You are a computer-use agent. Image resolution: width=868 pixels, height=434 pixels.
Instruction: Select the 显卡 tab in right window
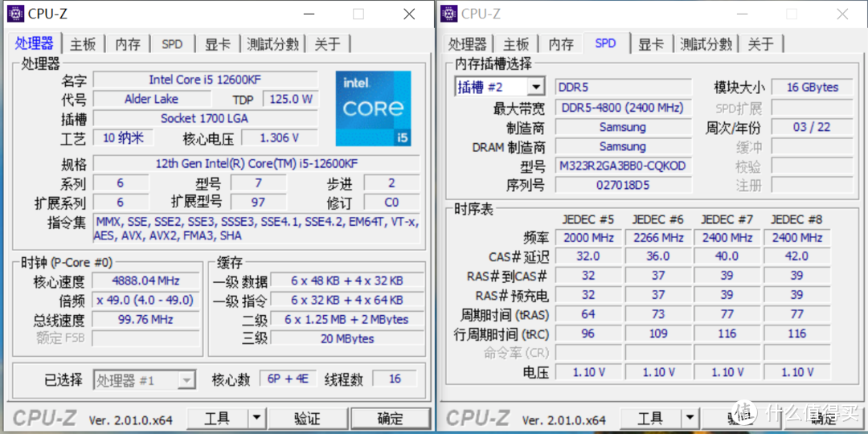(x=651, y=44)
